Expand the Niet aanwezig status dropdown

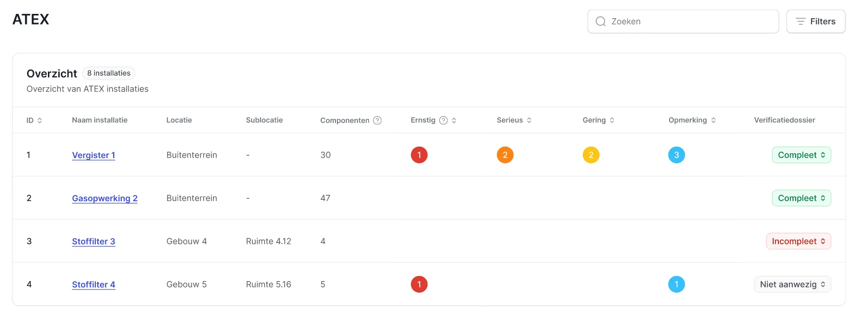[792, 284]
